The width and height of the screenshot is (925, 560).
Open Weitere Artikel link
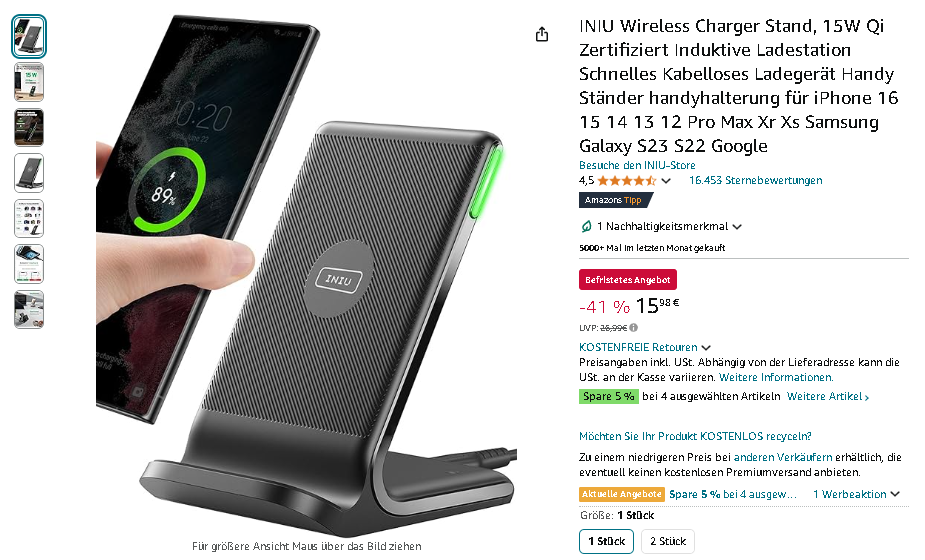(828, 397)
